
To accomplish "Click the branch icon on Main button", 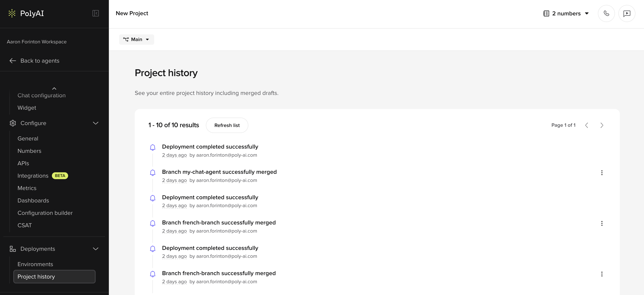I will pos(126,39).
